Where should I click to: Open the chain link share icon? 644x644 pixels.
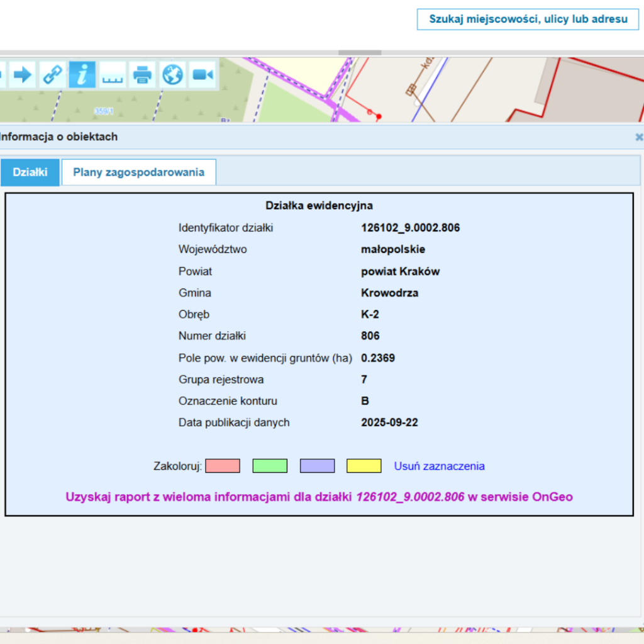coord(52,75)
